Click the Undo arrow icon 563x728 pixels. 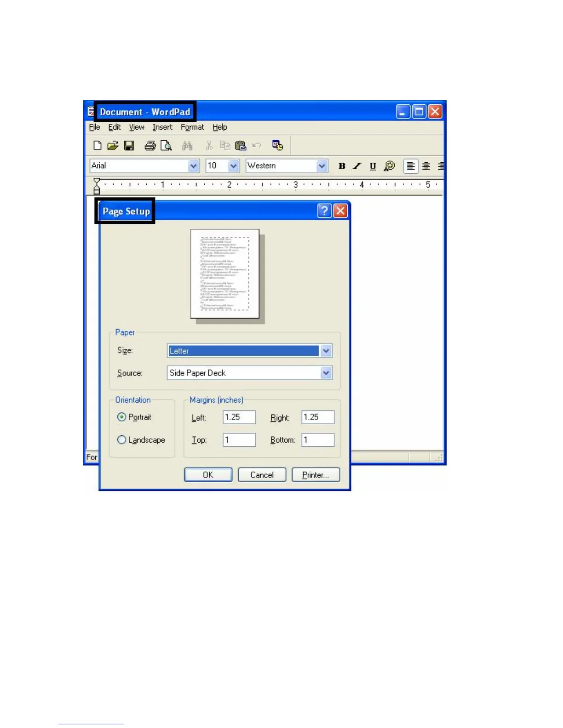(x=257, y=146)
